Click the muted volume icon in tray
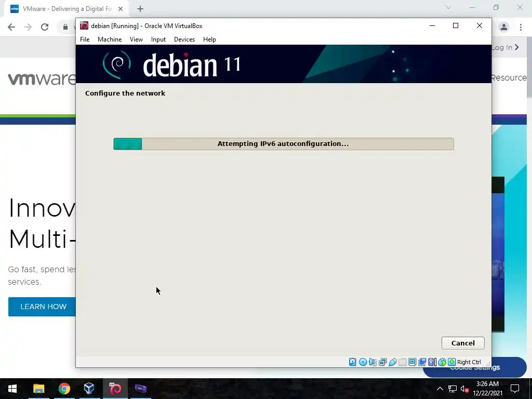This screenshot has width=532, height=399. (464, 389)
